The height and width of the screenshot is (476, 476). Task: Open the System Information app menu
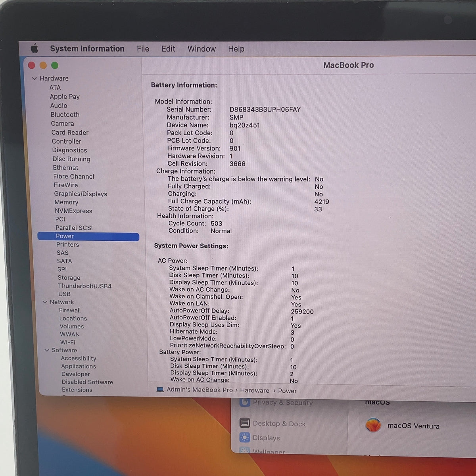[87, 48]
